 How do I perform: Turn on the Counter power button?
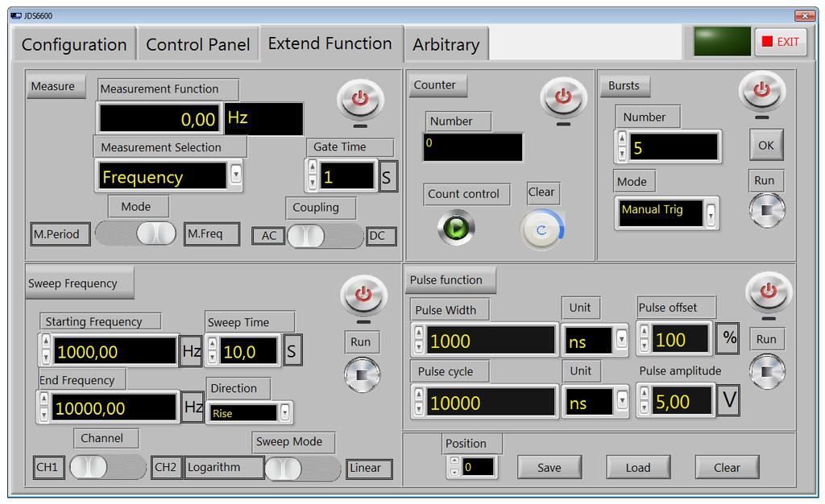563,97
